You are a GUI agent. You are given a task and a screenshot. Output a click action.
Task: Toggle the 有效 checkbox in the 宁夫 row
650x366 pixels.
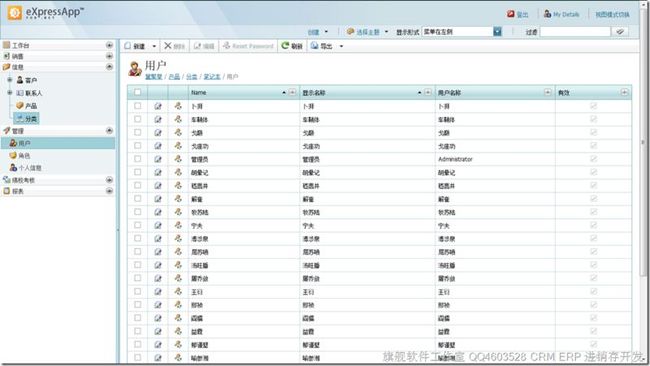point(593,225)
